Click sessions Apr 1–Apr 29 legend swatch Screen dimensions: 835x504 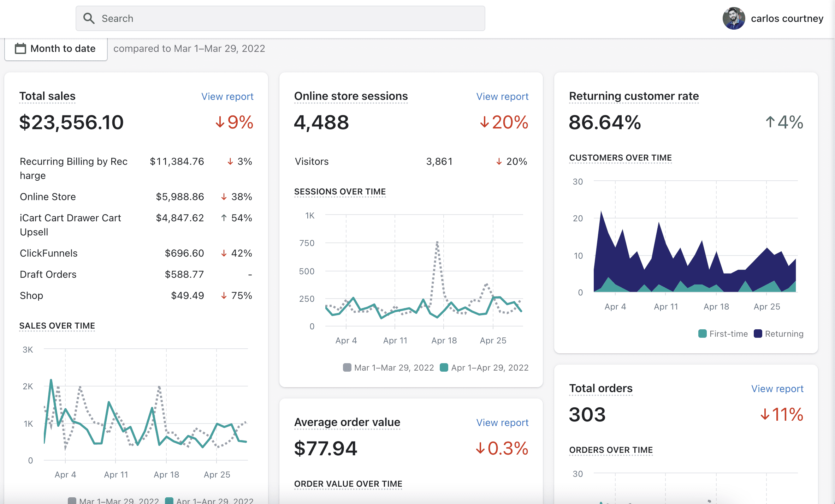click(x=444, y=367)
